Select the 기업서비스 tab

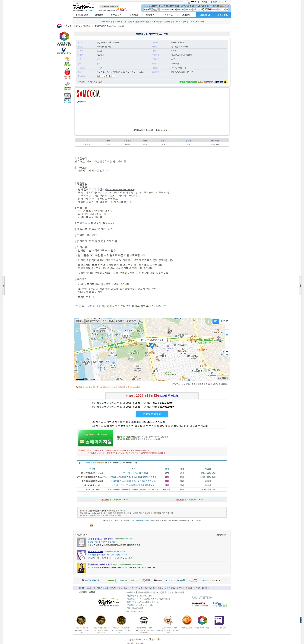[205, 15]
